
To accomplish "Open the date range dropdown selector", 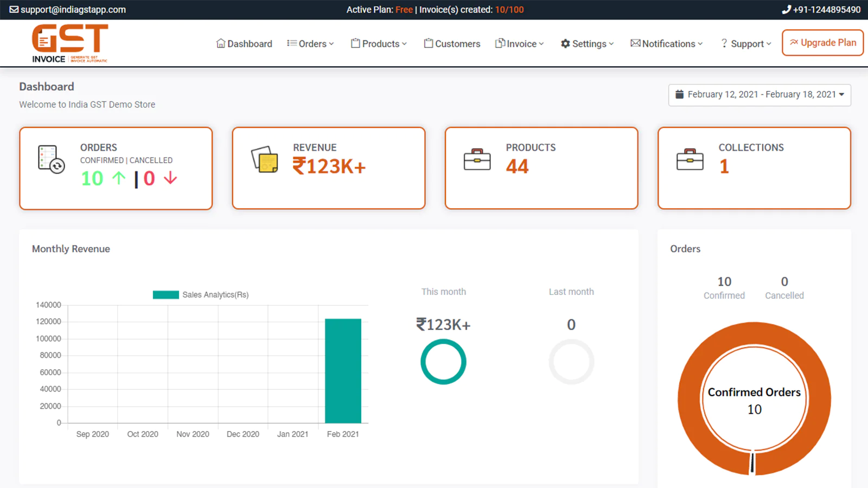I will [759, 95].
